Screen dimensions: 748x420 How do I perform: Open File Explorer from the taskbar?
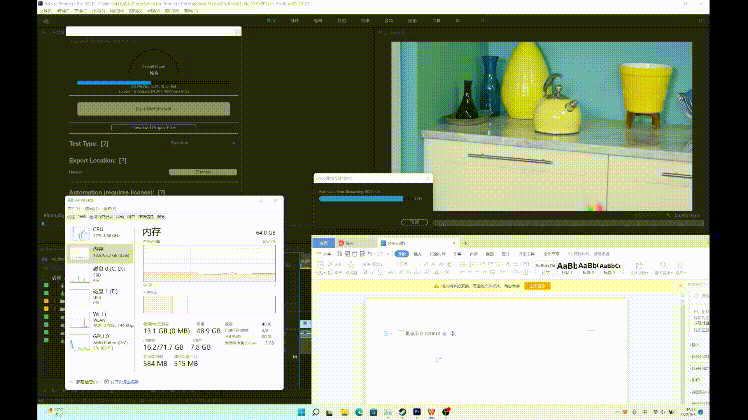pyautogui.click(x=343, y=411)
